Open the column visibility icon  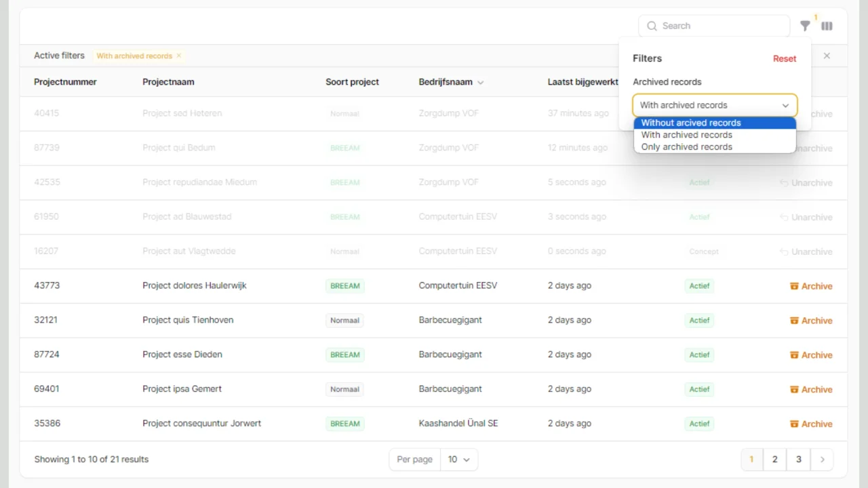(827, 26)
